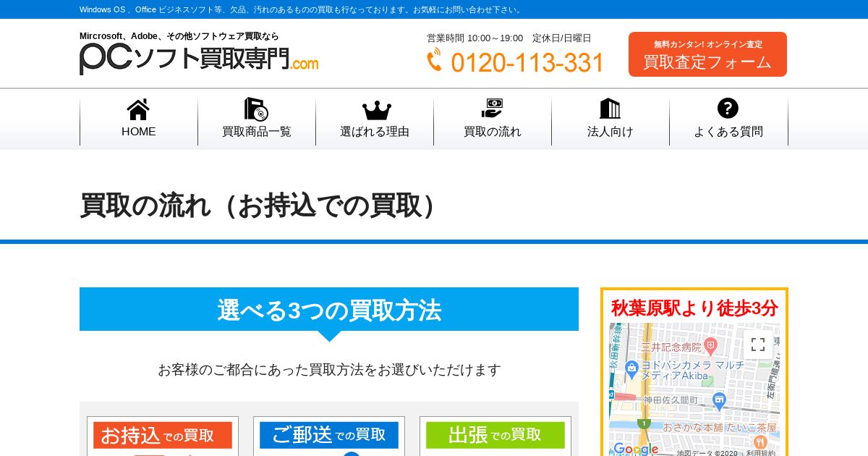Click the house icon above HOME

138,109
